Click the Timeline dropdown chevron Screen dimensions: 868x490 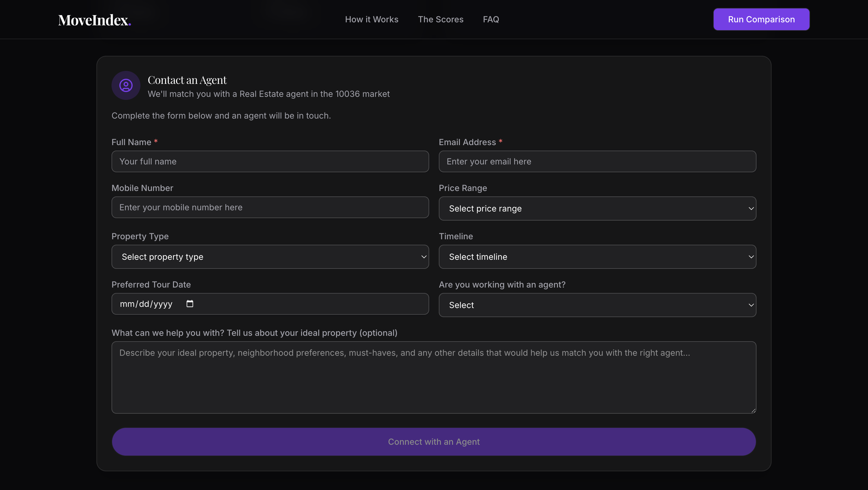(x=751, y=257)
